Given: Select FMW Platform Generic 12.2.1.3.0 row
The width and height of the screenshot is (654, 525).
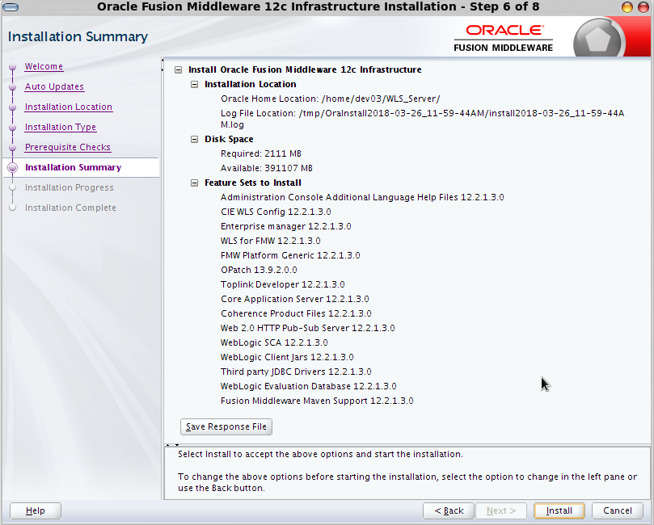Looking at the screenshot, I should [x=290, y=256].
